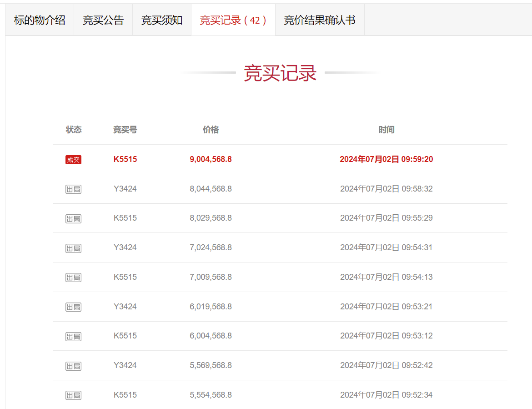The height and width of the screenshot is (409, 532).
Task: Click the winning bidder number K5515 in red
Action: coord(125,159)
